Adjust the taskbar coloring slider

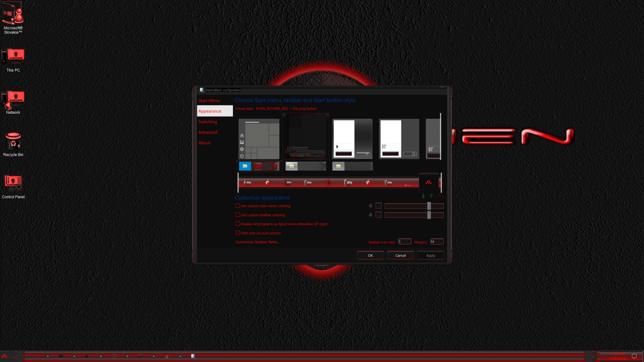(x=429, y=215)
